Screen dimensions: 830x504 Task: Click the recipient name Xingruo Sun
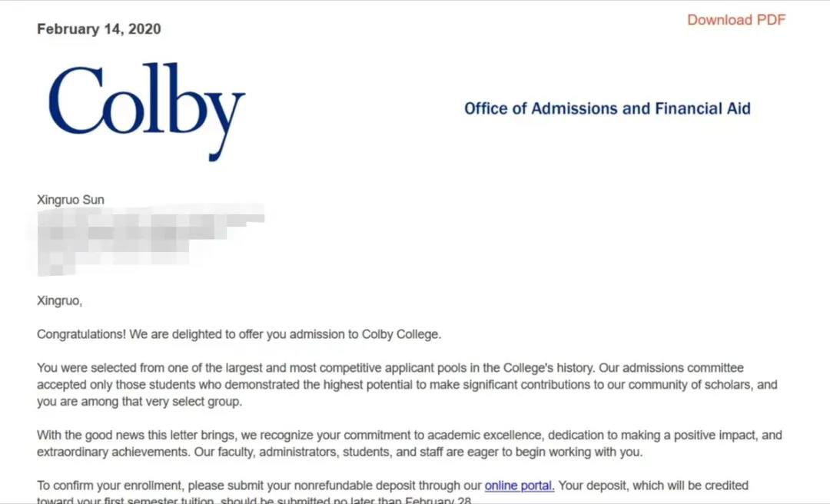point(71,200)
